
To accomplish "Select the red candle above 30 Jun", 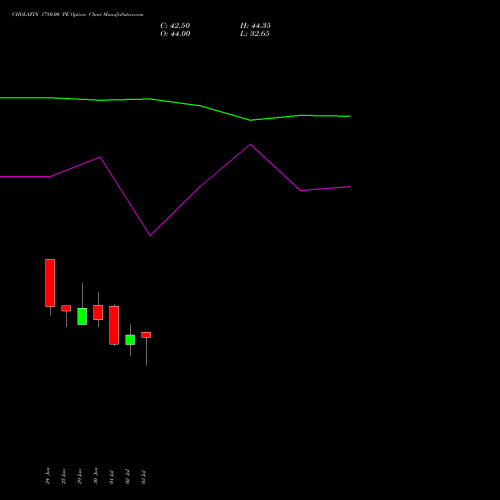I will click(x=98, y=312).
